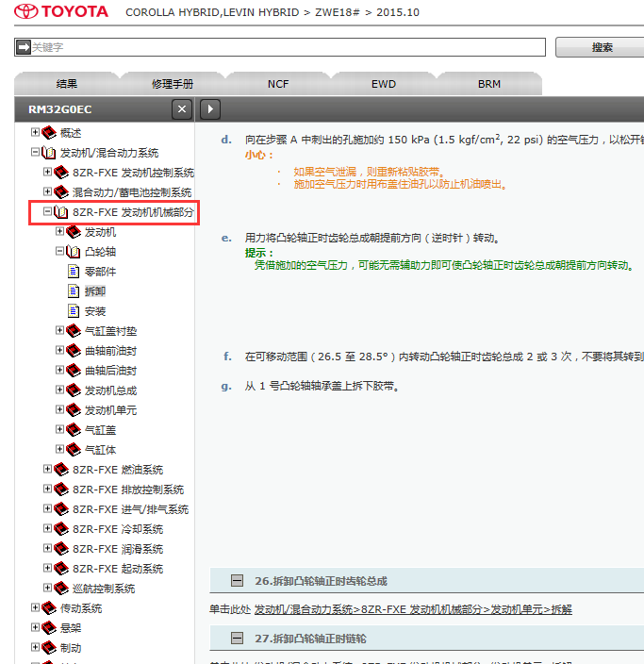Open the 零部件 page

click(x=100, y=272)
